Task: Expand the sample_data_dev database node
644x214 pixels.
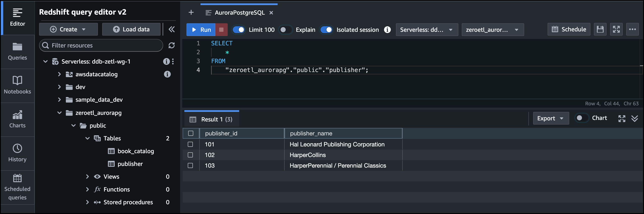Action: (x=59, y=100)
